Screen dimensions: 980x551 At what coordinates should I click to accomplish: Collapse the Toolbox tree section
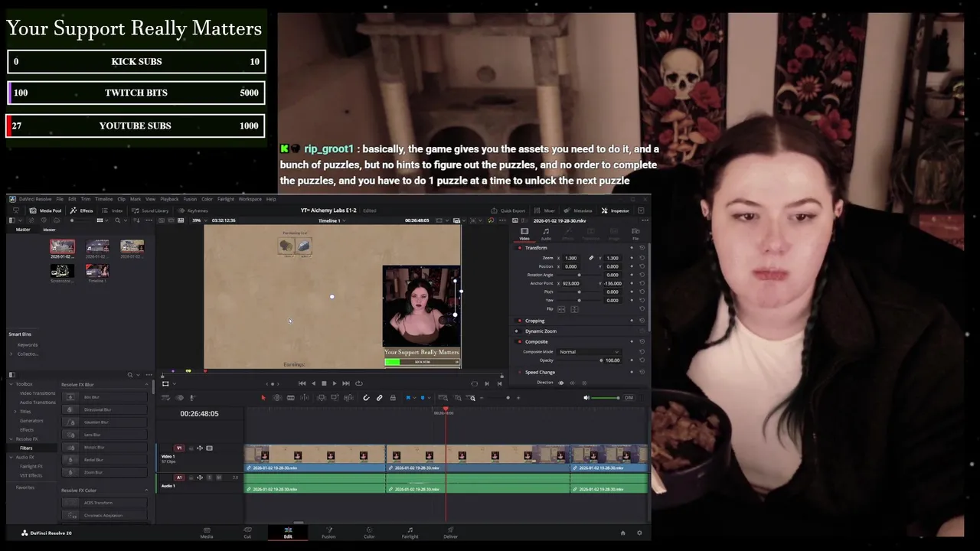11,384
